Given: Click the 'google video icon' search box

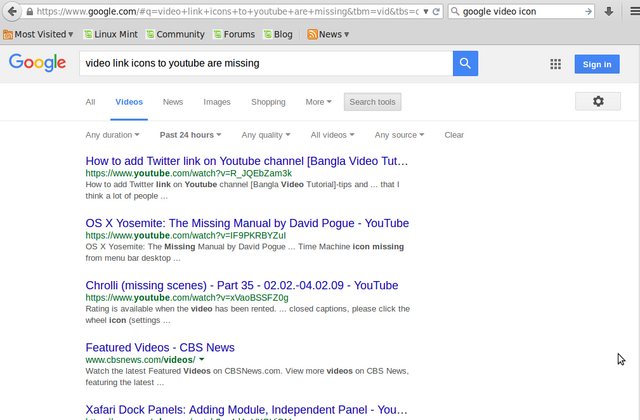Looking at the screenshot, I should [522, 11].
